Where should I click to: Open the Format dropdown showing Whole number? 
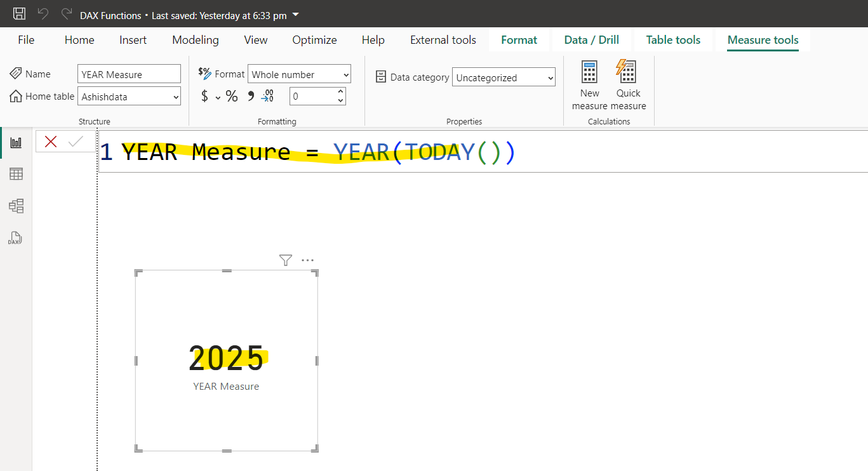[x=298, y=74]
